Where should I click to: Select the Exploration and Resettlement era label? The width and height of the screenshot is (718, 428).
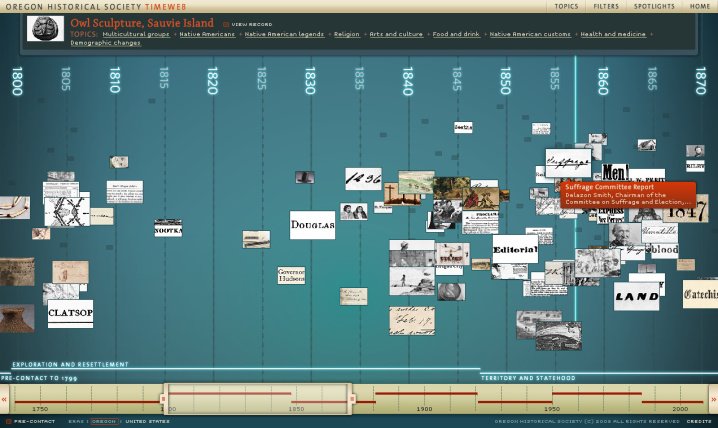70,364
